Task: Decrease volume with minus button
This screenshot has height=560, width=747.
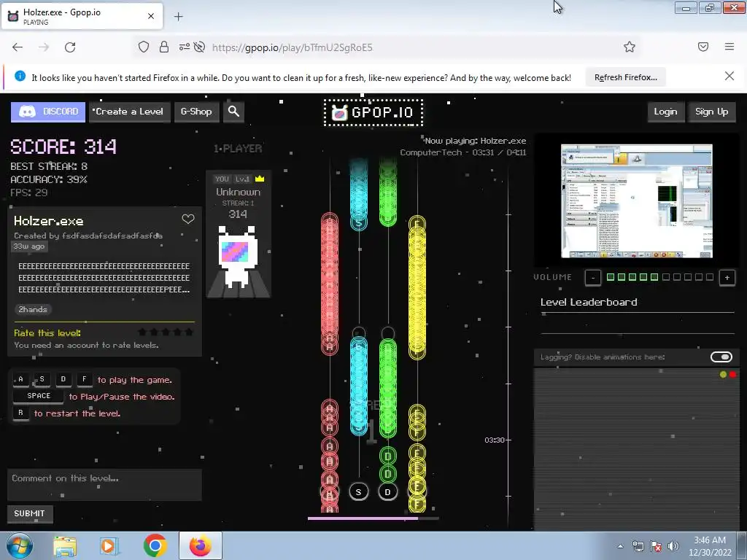Action: 593,278
